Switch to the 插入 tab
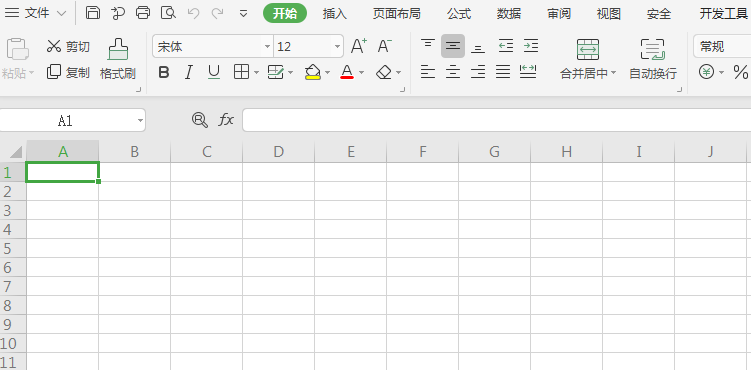 click(334, 14)
